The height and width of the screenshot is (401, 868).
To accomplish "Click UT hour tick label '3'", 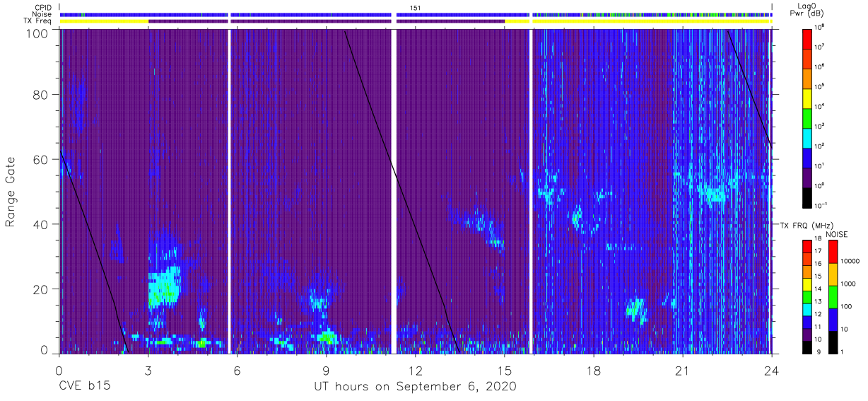I will [x=148, y=370].
